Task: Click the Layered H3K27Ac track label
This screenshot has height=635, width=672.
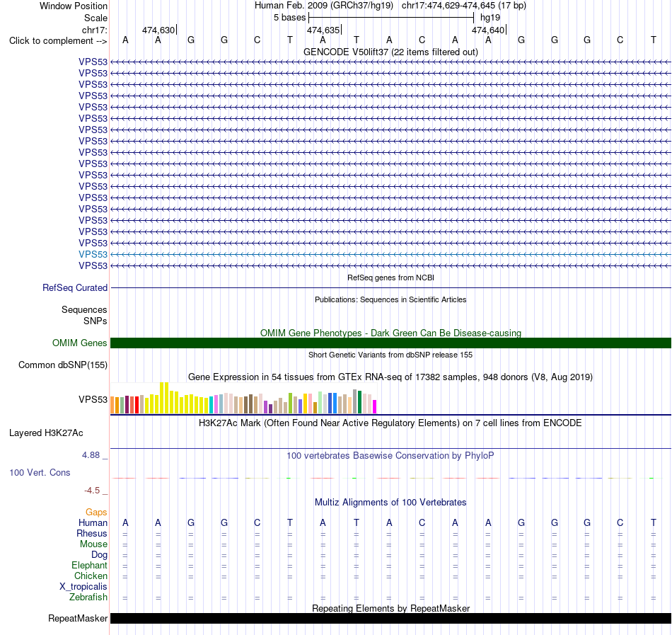Action: (46, 433)
